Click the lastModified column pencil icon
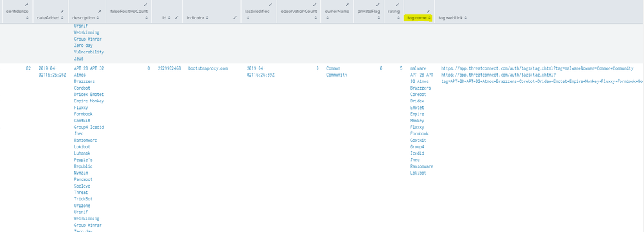The height and width of the screenshot is (232, 644). point(270,5)
